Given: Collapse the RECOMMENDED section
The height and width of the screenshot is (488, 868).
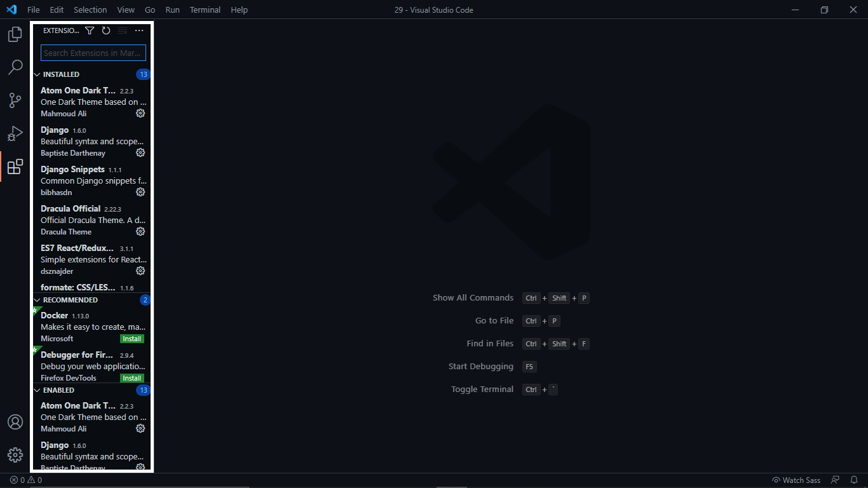Looking at the screenshot, I should pos(92,300).
